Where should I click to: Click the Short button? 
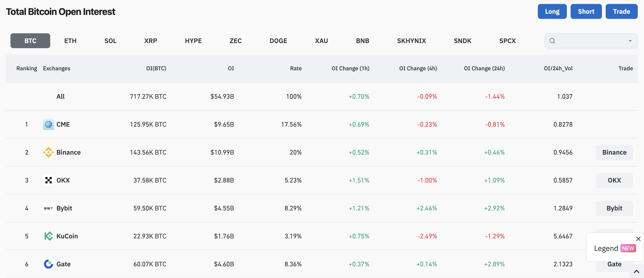pos(586,11)
